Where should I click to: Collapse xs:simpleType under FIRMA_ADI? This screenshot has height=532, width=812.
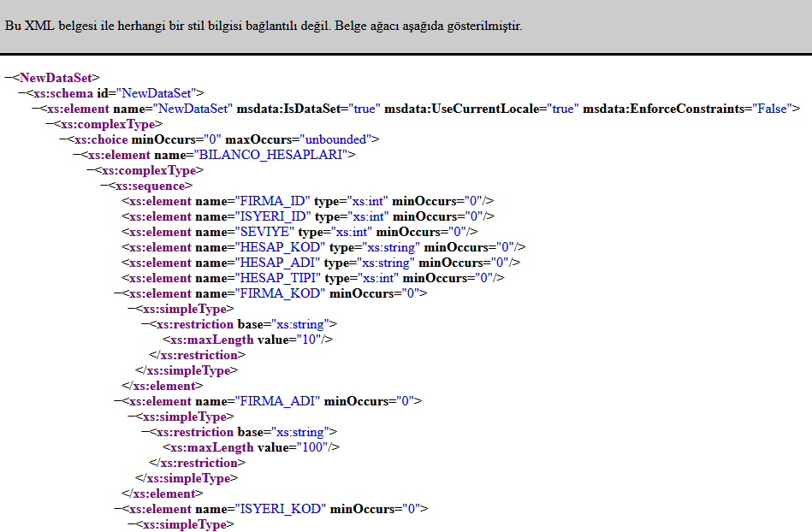(x=131, y=417)
